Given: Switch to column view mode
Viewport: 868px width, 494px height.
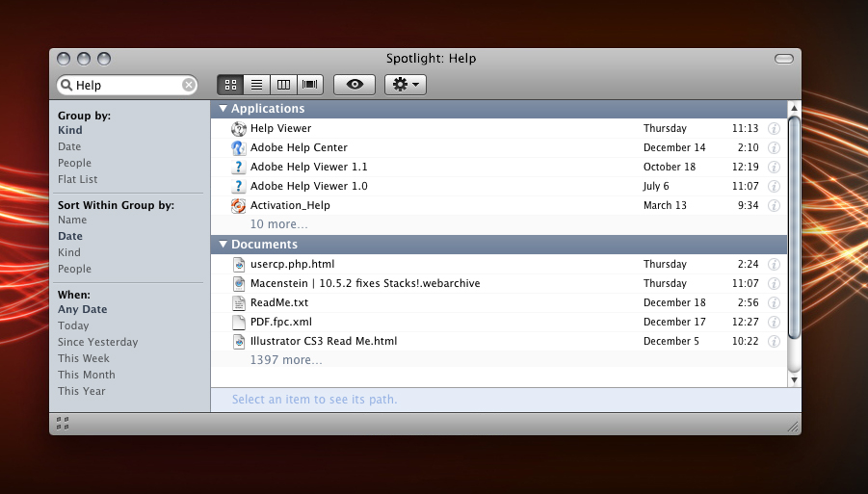Looking at the screenshot, I should 283,85.
